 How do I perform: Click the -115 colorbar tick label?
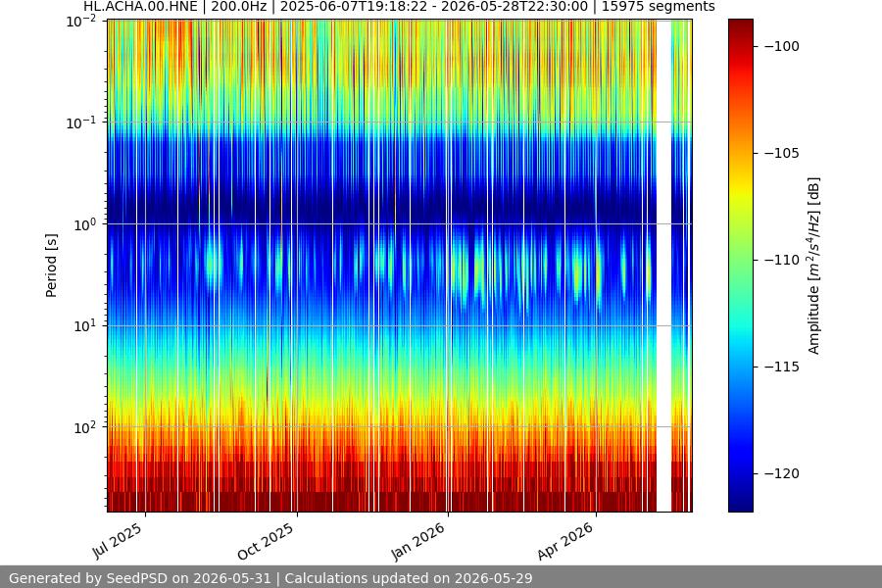[x=782, y=367]
